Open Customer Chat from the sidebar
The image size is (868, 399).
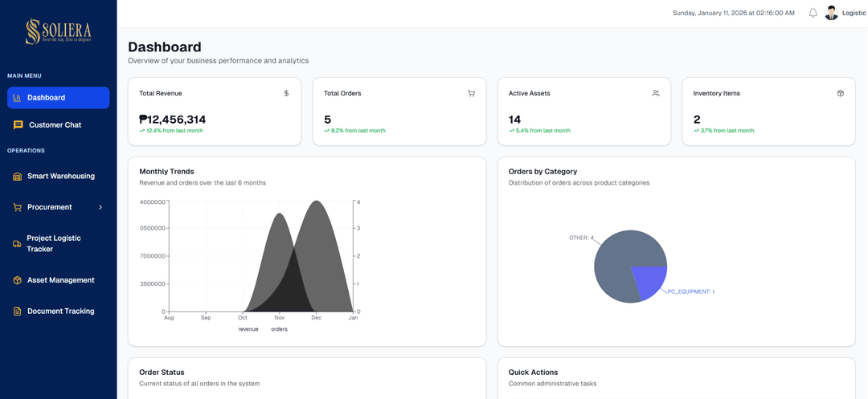tap(55, 125)
